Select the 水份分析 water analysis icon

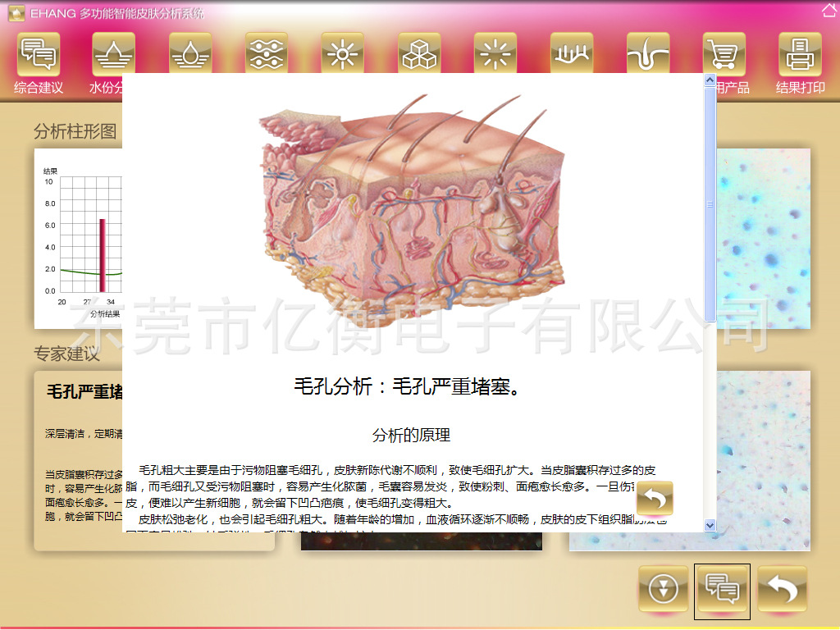click(113, 54)
